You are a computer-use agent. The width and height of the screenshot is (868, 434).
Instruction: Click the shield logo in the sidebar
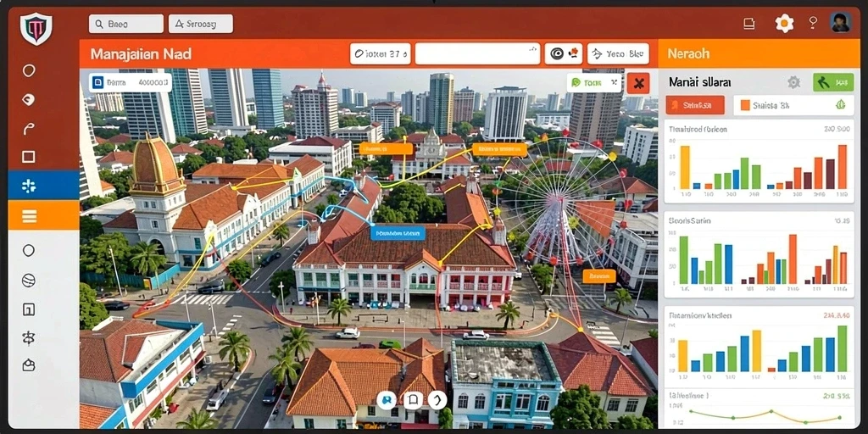pyautogui.click(x=36, y=29)
